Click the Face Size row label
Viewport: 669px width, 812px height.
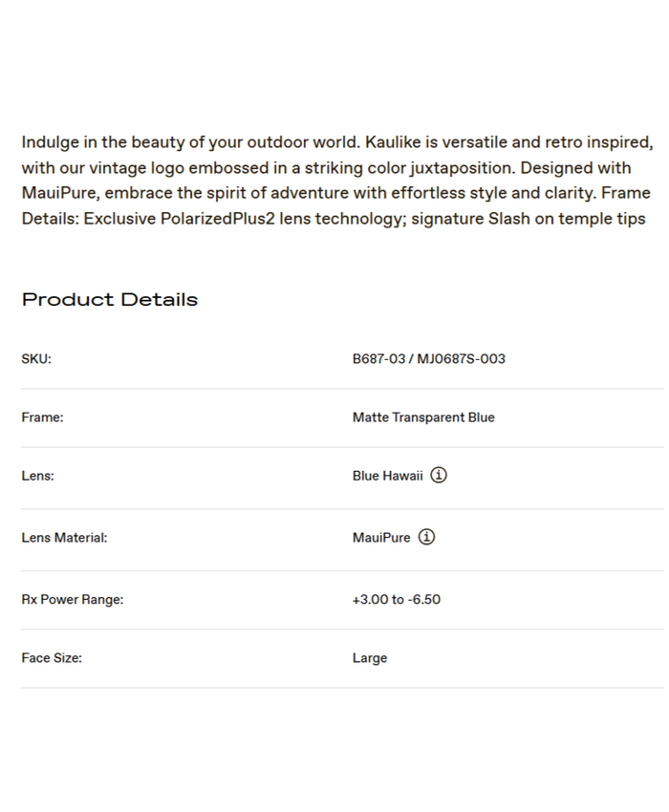point(52,658)
